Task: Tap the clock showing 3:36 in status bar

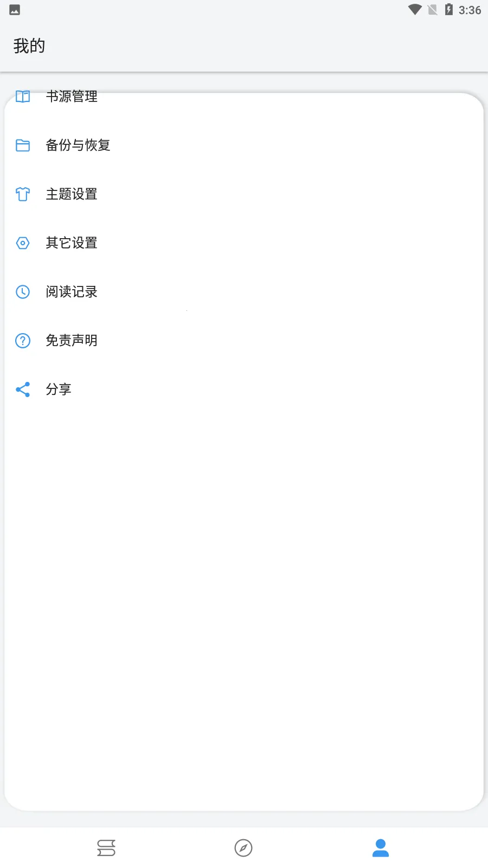Action: pyautogui.click(x=470, y=9)
